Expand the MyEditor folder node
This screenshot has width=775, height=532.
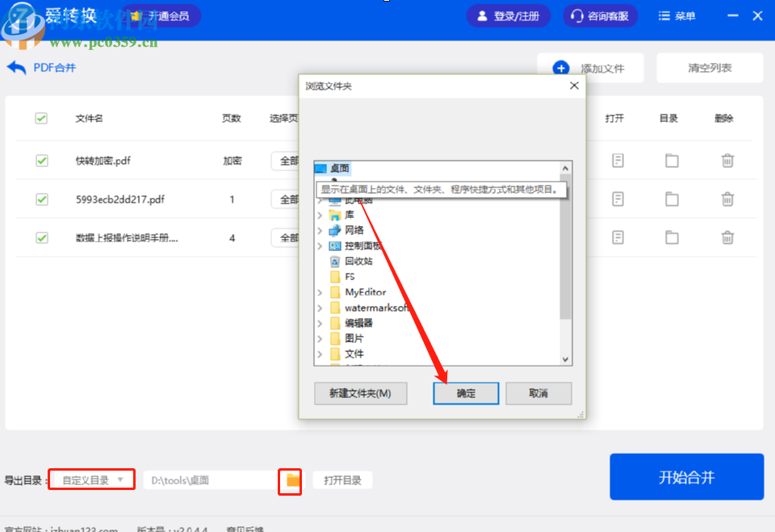(320, 292)
